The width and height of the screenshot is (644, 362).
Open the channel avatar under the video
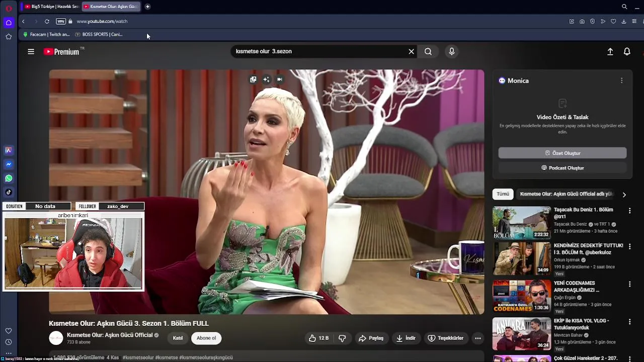tap(56, 338)
